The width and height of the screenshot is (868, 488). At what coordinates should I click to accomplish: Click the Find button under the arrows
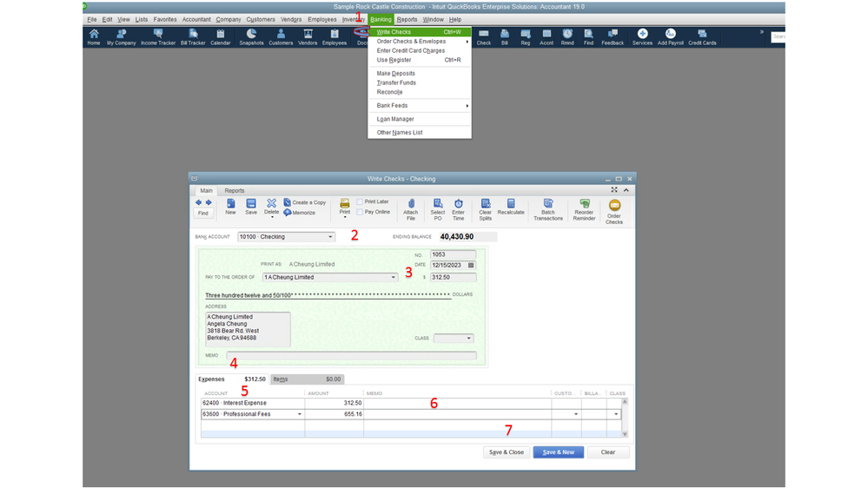tap(203, 213)
